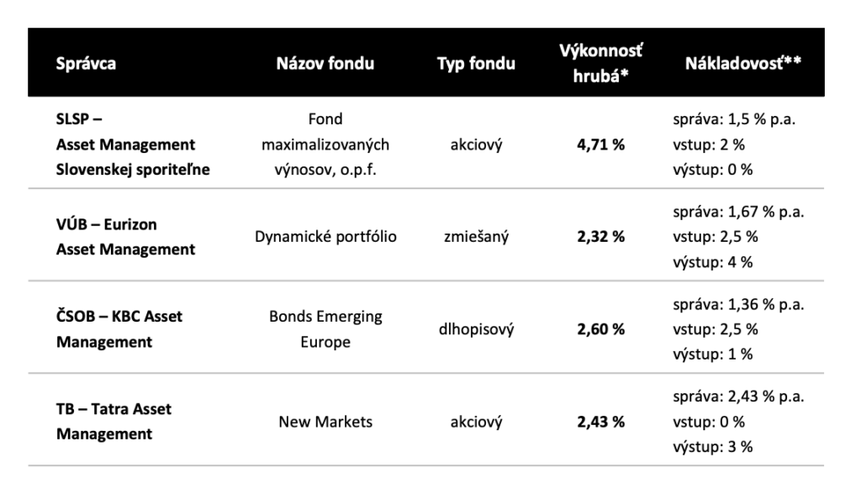
Task: Select the 2,60 % performance value
Action: coord(600,329)
